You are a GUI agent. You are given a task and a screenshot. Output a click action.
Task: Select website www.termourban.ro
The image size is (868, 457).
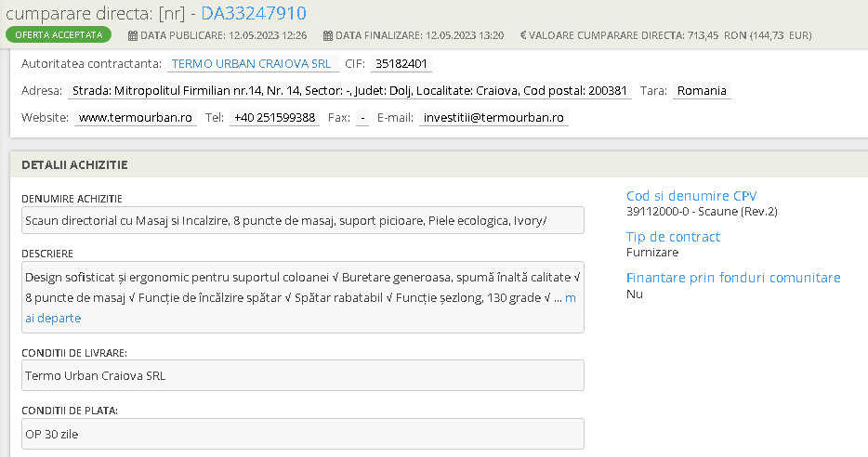[x=136, y=118]
